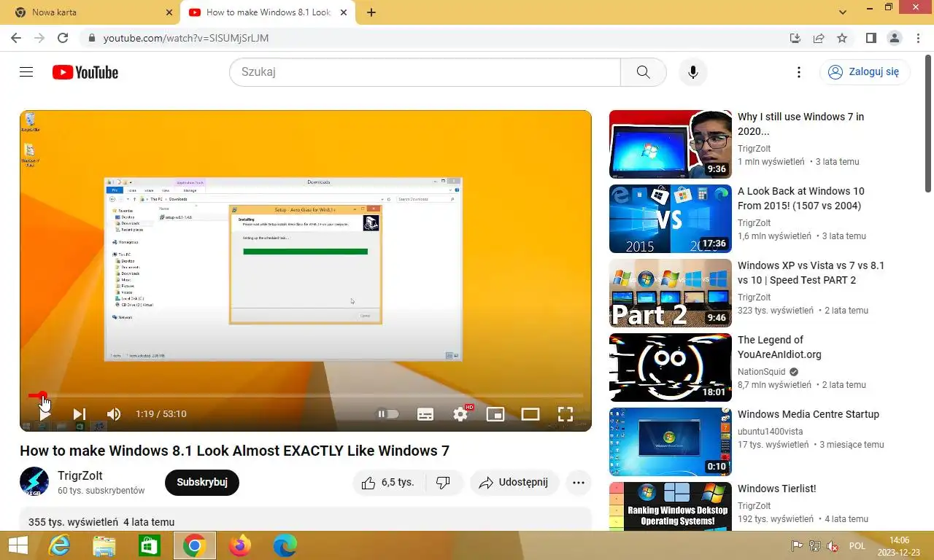Open player settings gear
This screenshot has width=934, height=560.
[460, 414]
